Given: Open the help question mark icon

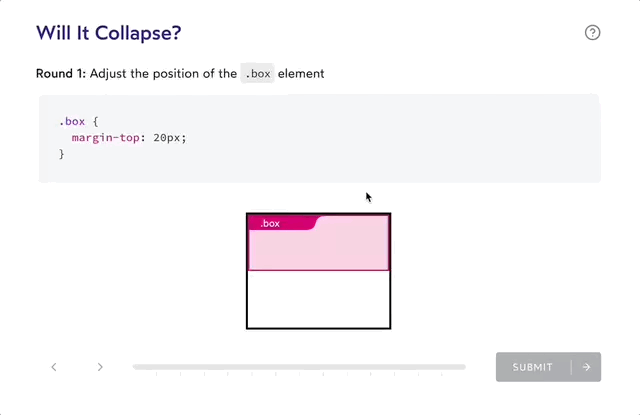Looking at the screenshot, I should pos(592,33).
